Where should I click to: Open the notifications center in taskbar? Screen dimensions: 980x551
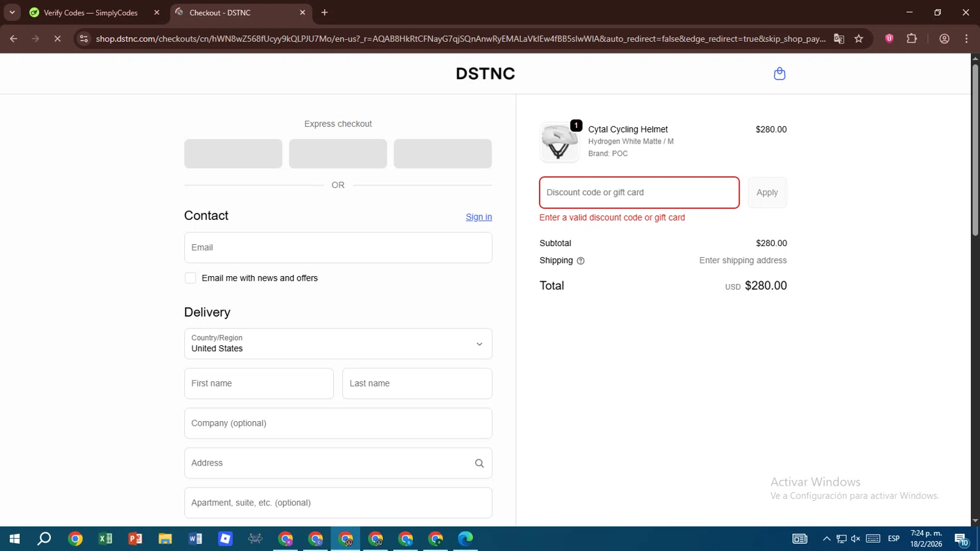[x=961, y=539]
